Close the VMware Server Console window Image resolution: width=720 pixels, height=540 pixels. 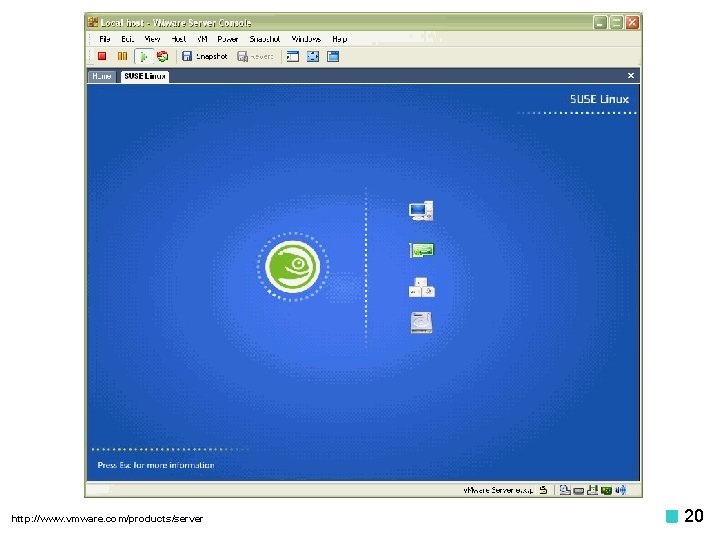[x=632, y=22]
